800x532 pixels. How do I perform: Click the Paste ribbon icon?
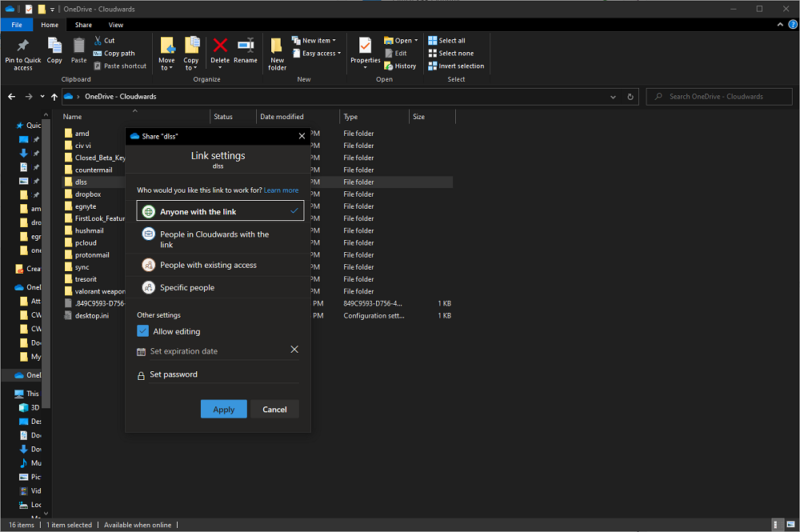pos(79,45)
